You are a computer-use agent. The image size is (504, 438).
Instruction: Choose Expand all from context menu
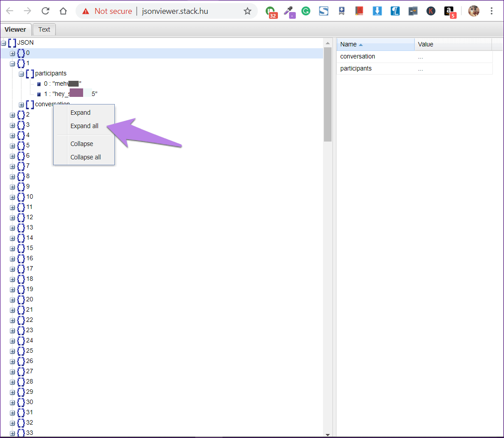(84, 126)
